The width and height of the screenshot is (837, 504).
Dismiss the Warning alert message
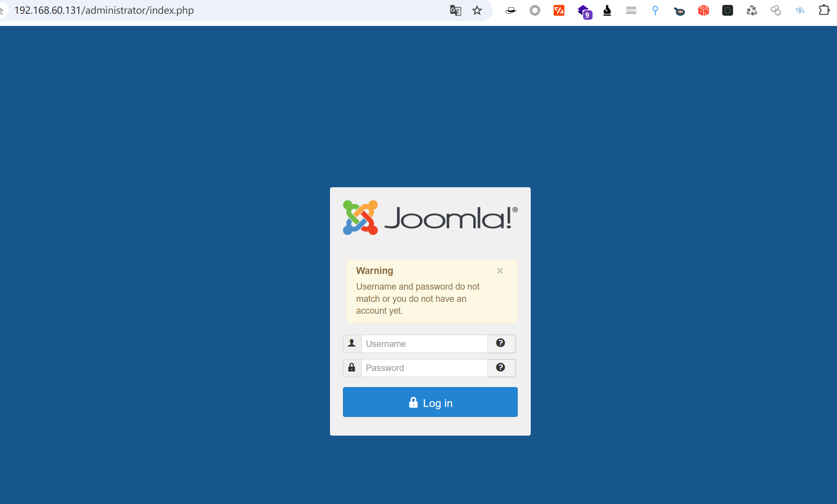(500, 271)
